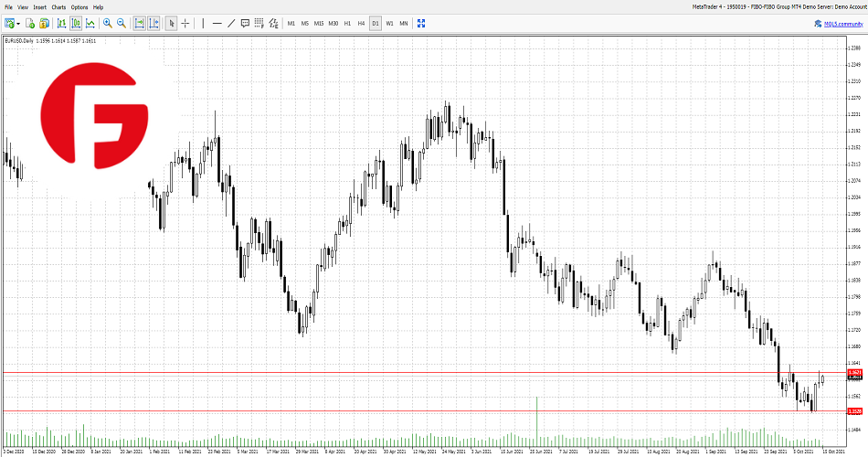Open the Insert menu
Screen dimensions: 868x457
click(40, 6)
